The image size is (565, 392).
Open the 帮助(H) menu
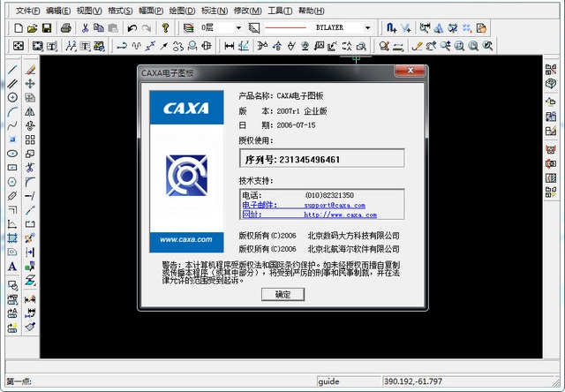(x=311, y=11)
